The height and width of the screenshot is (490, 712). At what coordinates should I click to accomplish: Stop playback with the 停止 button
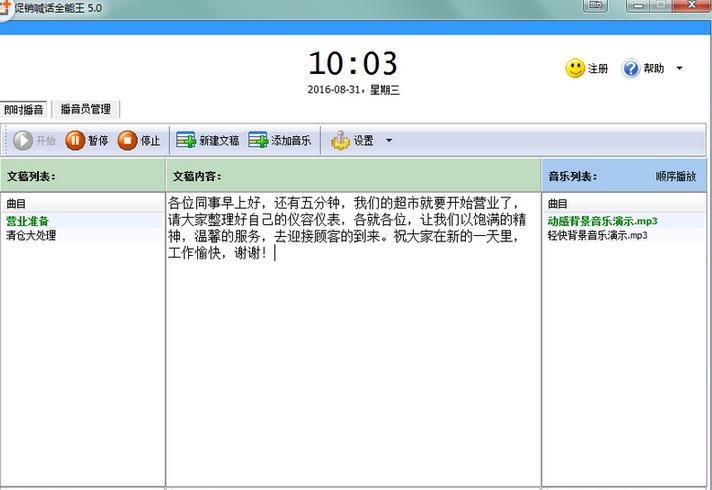pos(128,141)
